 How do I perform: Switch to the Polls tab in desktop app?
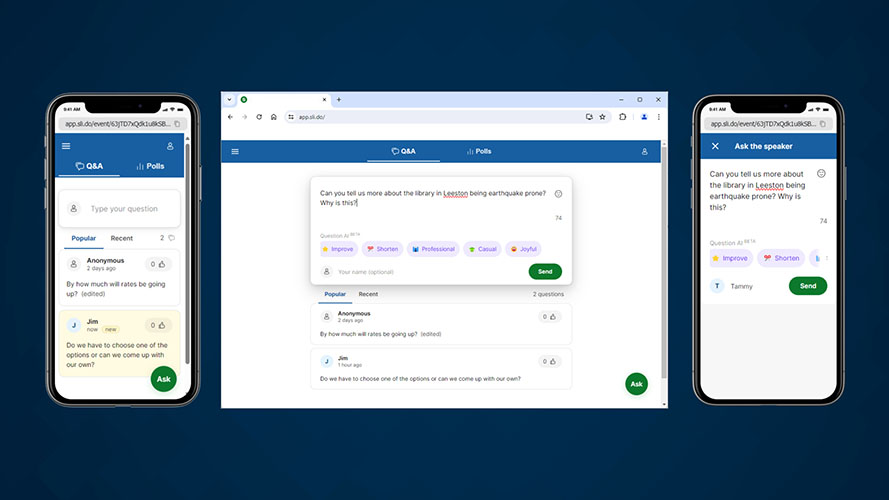click(x=478, y=152)
